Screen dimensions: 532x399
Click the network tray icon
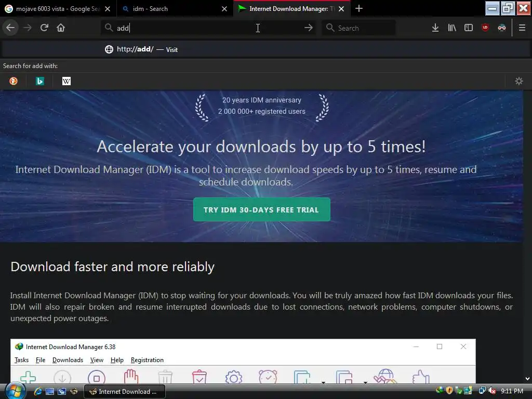pyautogui.click(x=482, y=391)
